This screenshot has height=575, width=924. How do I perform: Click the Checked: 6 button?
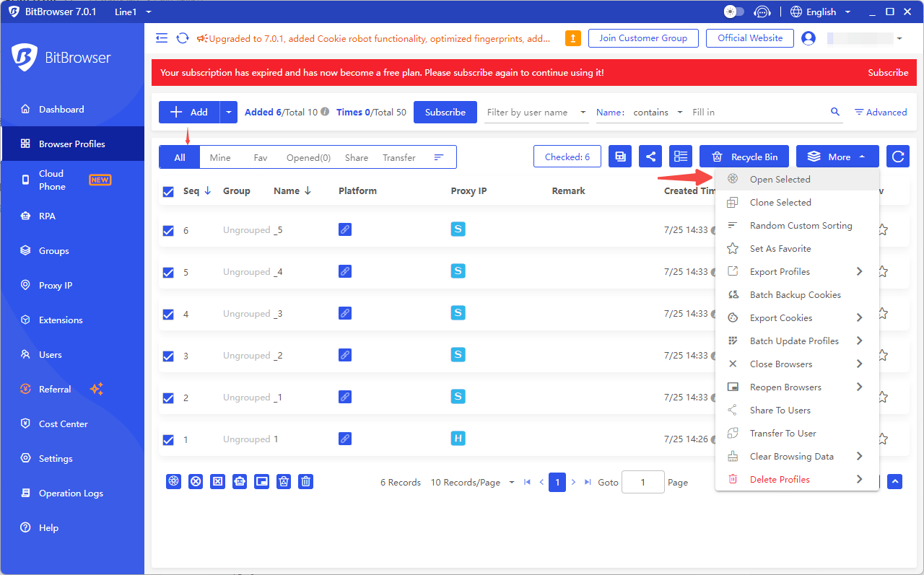click(x=567, y=157)
